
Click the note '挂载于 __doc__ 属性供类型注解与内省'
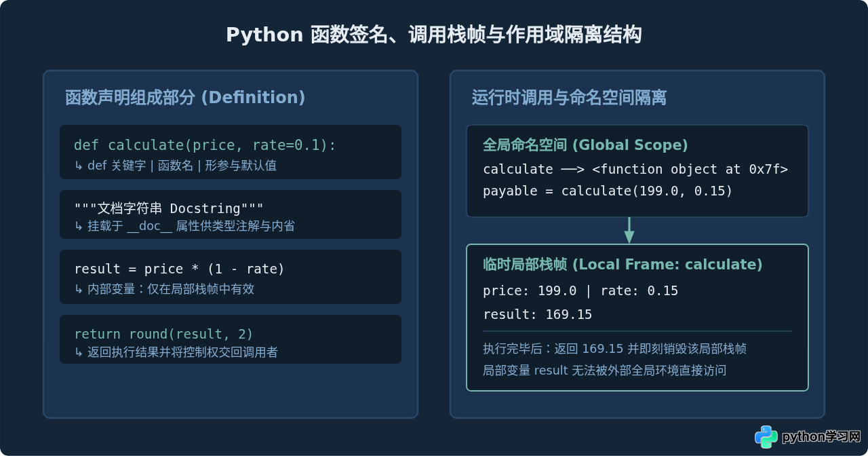pos(184,226)
